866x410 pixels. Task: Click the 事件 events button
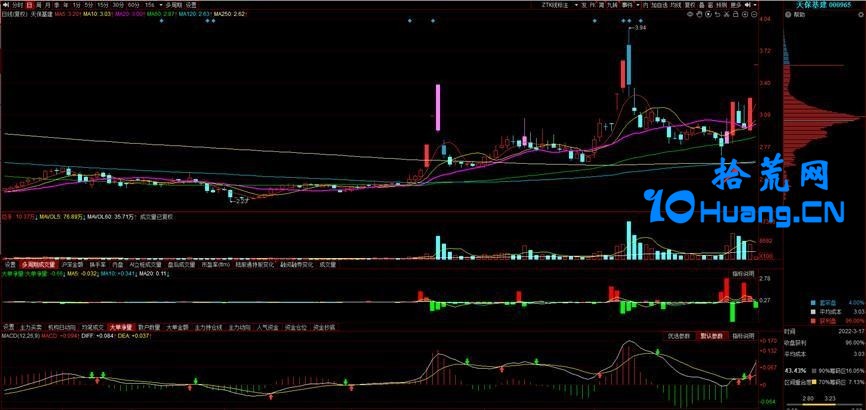pos(627,5)
